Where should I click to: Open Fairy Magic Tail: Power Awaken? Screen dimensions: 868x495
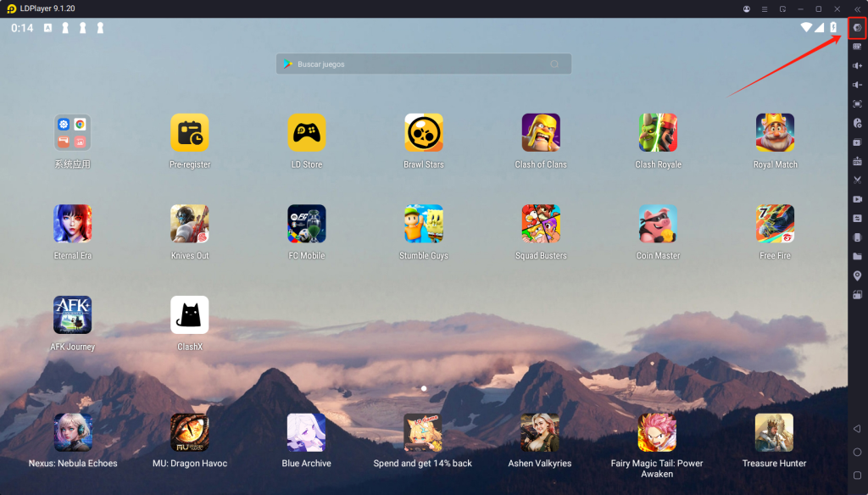[x=657, y=432]
